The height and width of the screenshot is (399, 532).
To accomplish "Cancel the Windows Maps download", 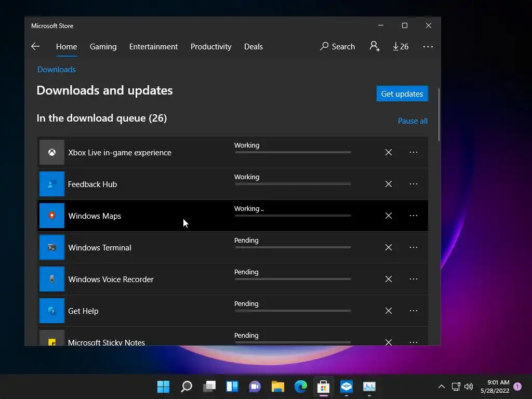I will pyautogui.click(x=389, y=216).
